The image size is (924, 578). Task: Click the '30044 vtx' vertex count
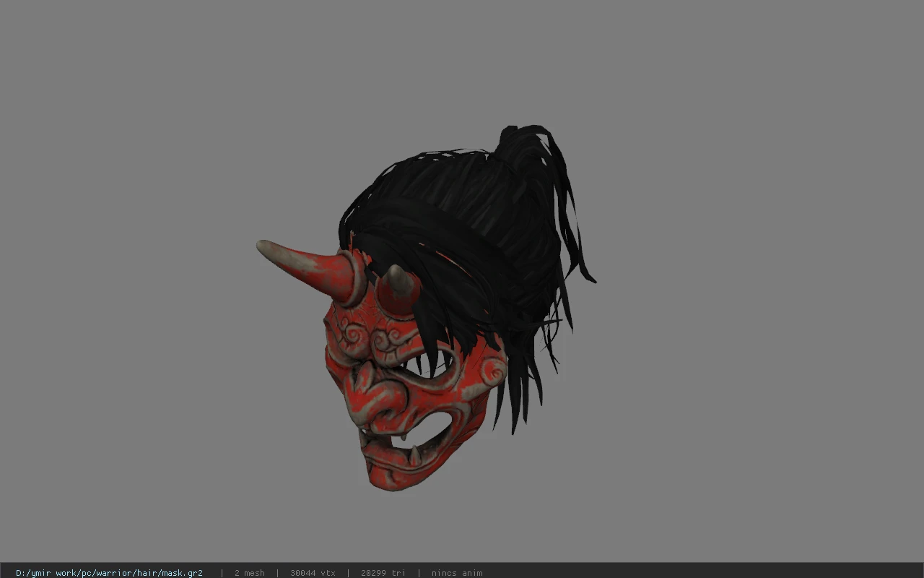click(313, 573)
